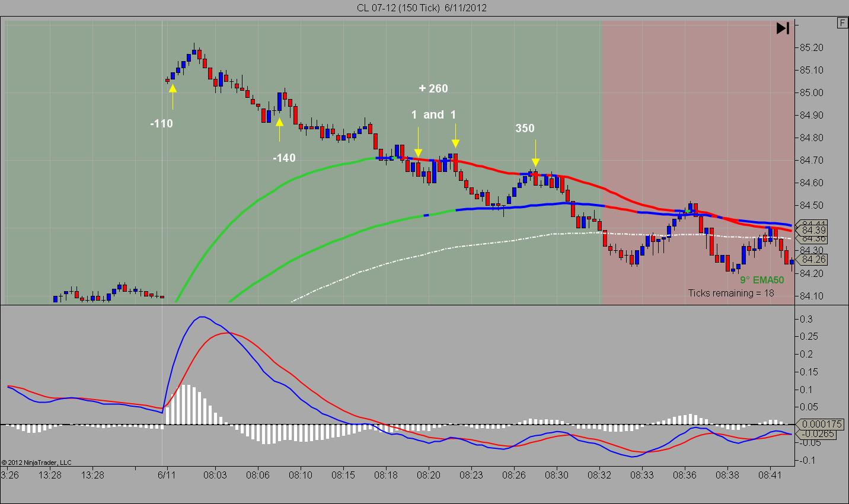Click the 08:32 time axis label
This screenshot has width=849, height=504.
click(599, 475)
